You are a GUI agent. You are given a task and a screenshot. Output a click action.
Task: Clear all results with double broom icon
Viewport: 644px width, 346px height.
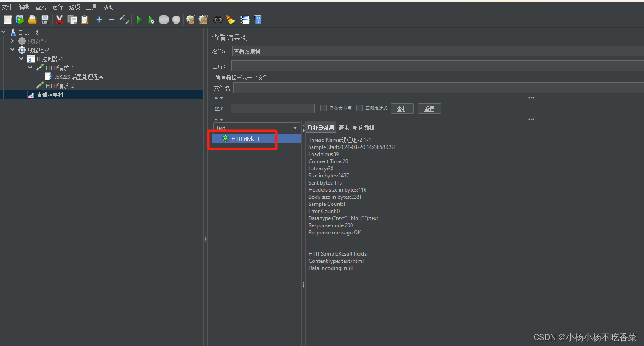pyautogui.click(x=203, y=20)
